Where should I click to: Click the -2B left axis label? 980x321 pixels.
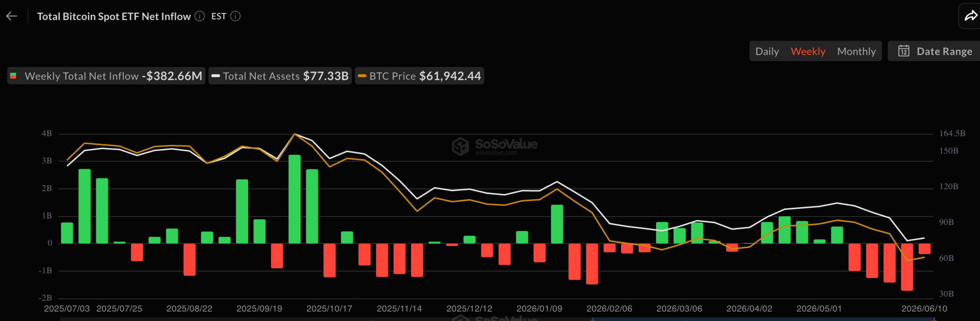point(45,298)
